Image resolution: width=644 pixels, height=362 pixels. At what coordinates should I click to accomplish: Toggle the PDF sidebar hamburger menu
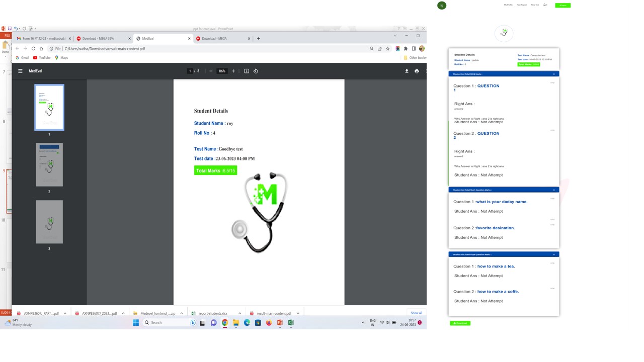tap(20, 71)
